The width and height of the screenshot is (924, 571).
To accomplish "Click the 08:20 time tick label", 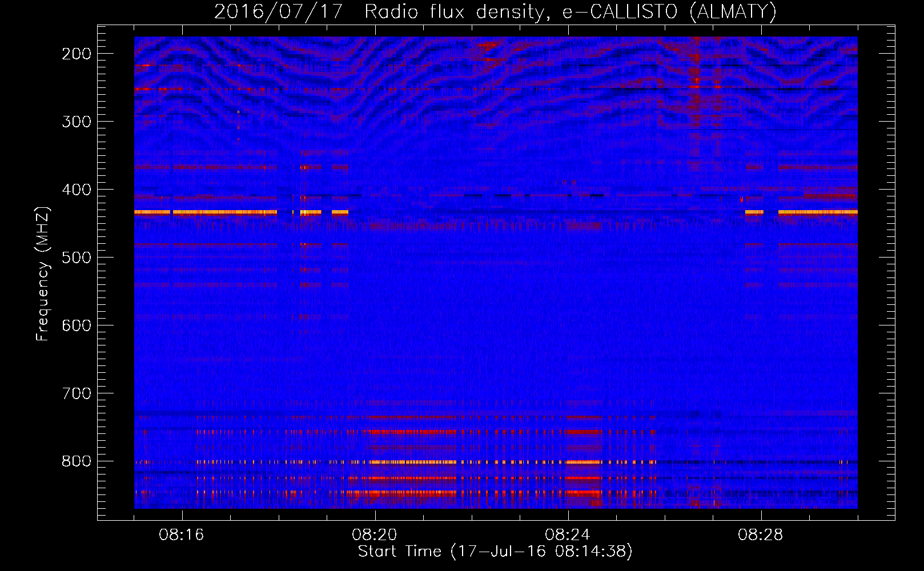I will 375,535.
